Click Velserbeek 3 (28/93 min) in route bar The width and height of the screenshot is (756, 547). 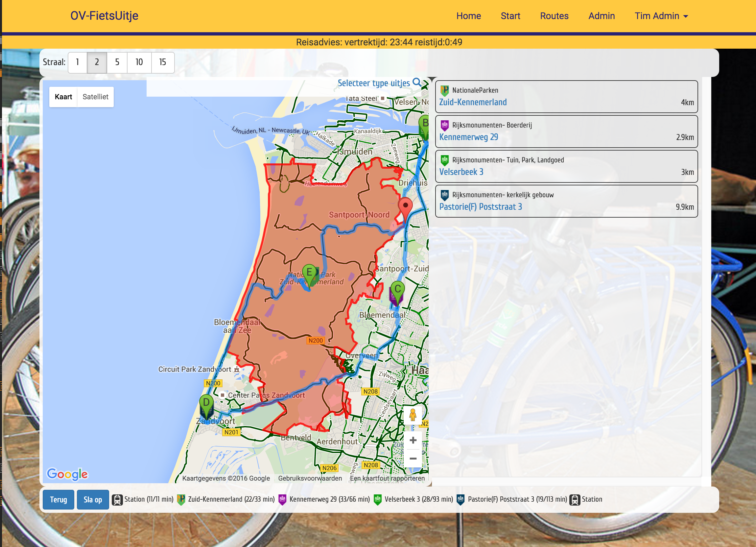pyautogui.click(x=419, y=499)
